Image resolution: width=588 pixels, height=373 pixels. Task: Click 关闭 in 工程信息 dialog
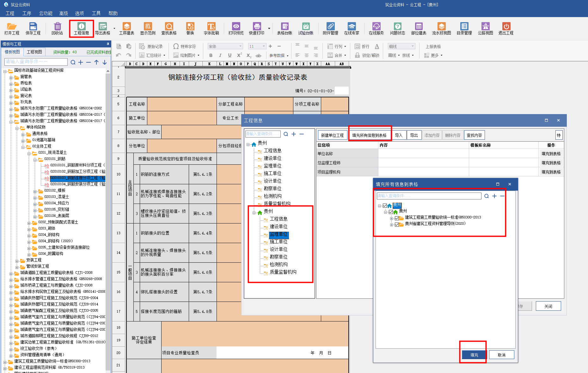548,306
